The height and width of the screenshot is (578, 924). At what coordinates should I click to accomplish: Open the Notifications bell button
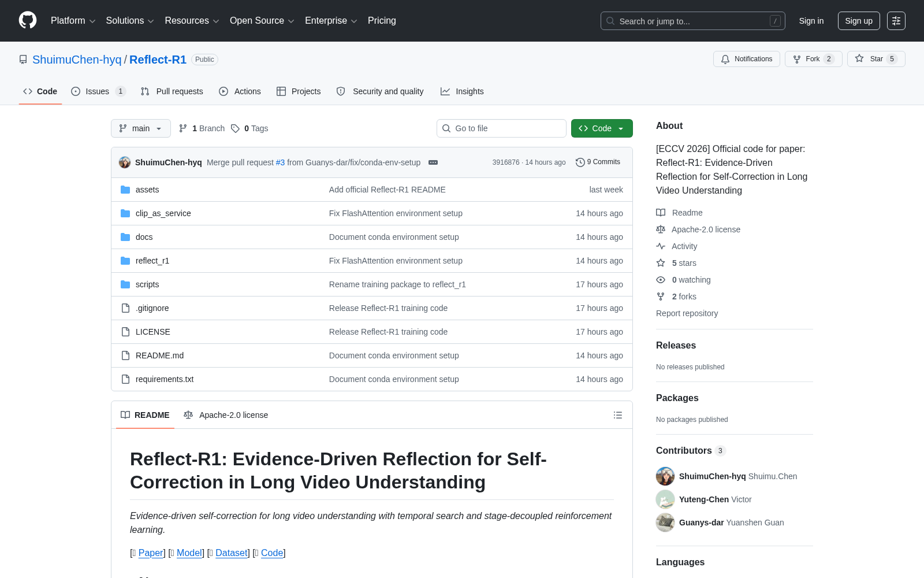coord(747,59)
